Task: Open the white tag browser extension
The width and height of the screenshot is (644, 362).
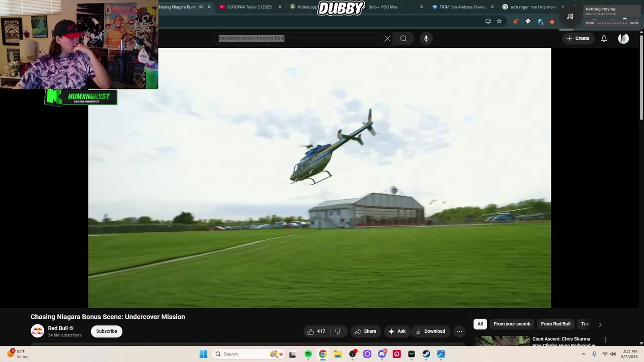Action: [x=528, y=21]
